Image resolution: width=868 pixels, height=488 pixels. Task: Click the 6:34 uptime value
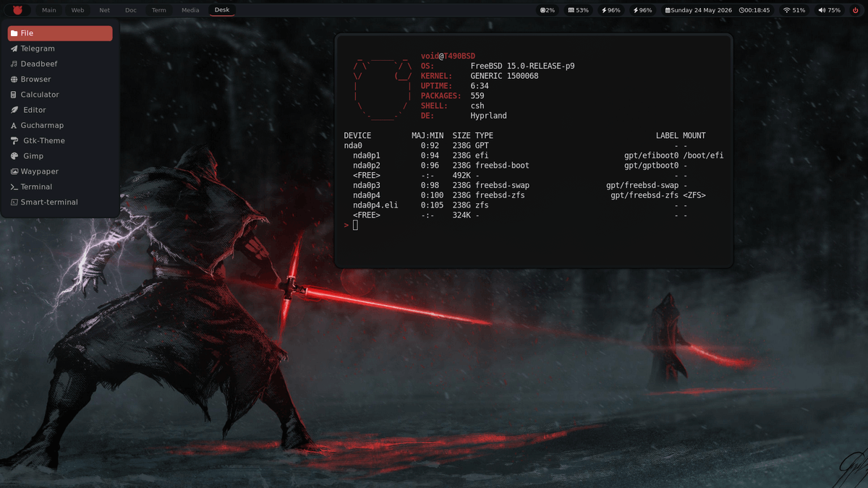click(x=480, y=86)
